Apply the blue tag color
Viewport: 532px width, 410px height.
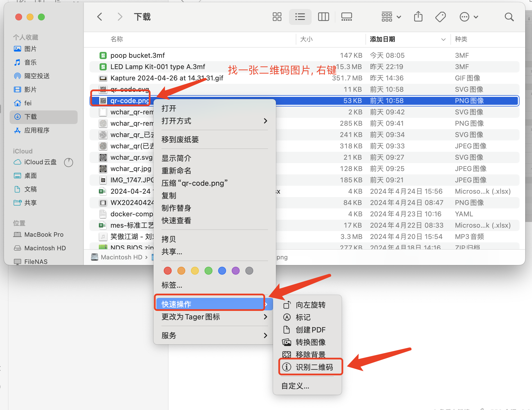tap(222, 271)
